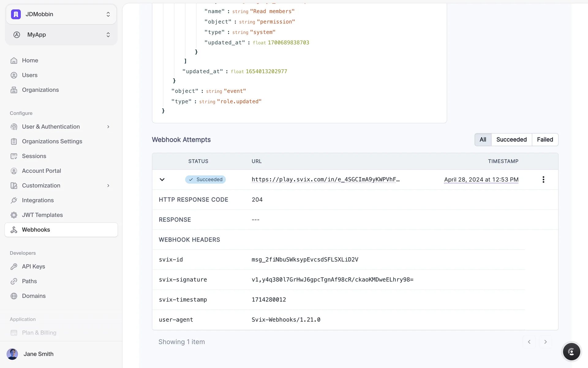Filter webhook attempts by All

tap(483, 140)
